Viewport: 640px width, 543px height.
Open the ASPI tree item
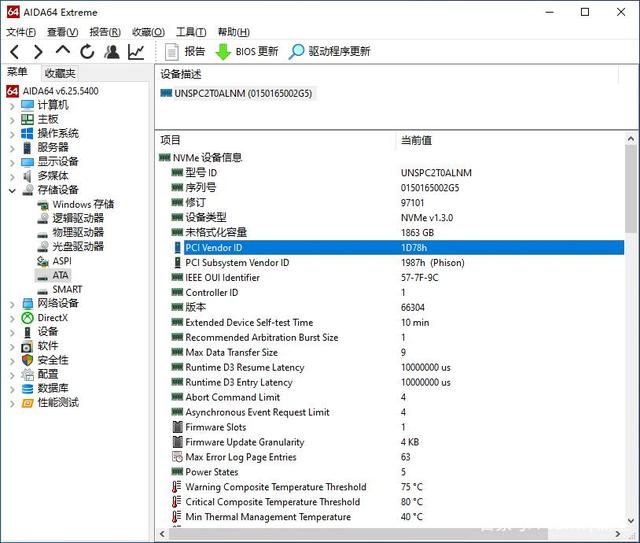tap(62, 261)
